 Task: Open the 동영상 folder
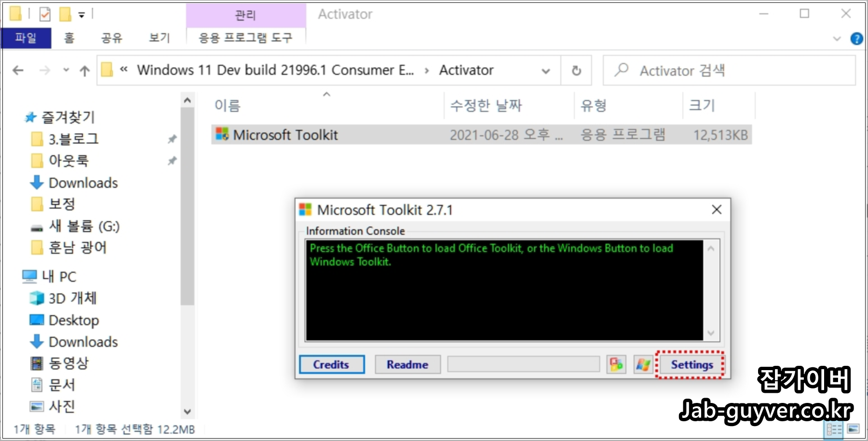point(68,363)
